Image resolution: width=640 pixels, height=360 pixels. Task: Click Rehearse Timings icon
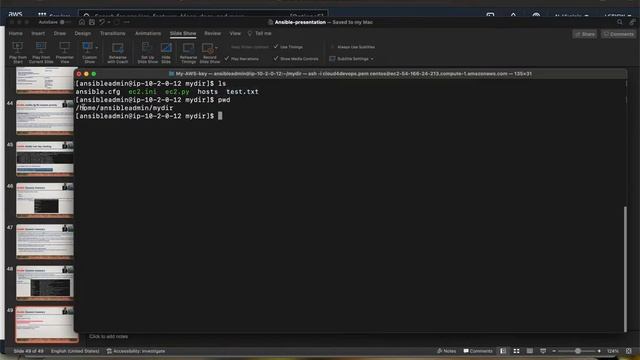[188, 48]
